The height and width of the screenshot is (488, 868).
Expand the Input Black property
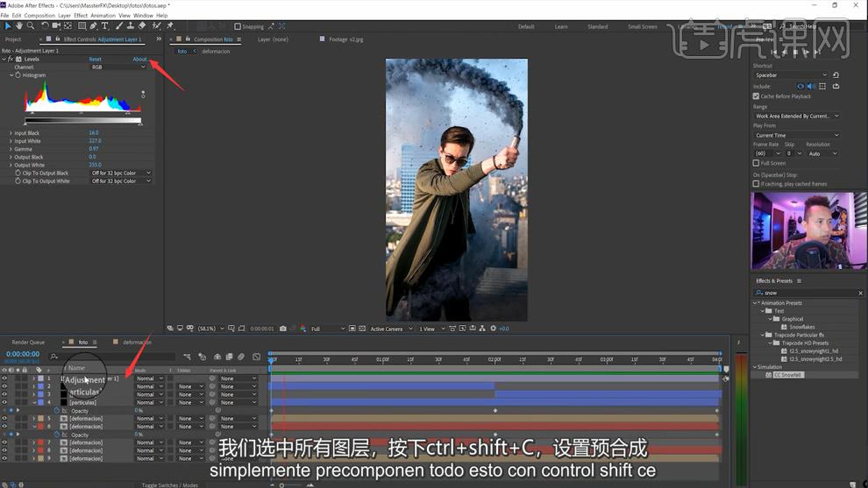point(11,133)
